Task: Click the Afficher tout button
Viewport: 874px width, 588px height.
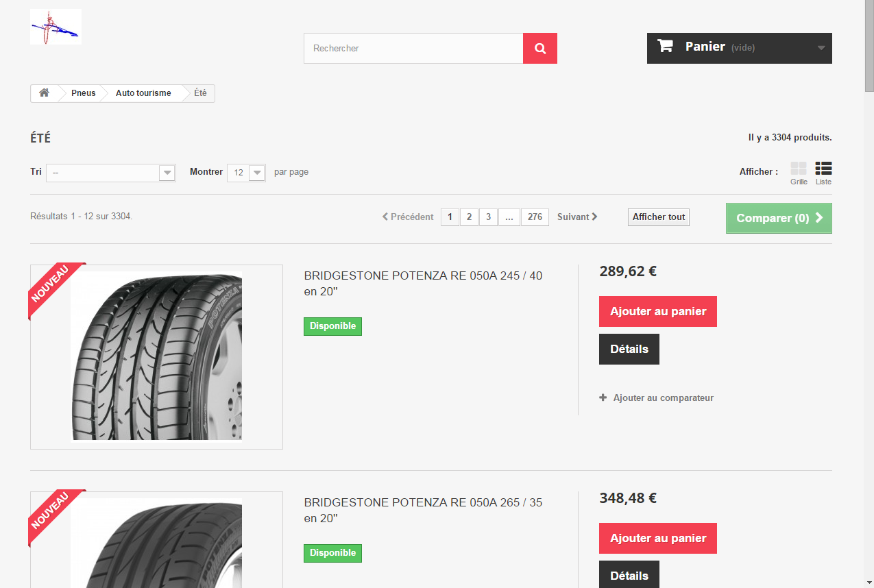Action: 659,217
